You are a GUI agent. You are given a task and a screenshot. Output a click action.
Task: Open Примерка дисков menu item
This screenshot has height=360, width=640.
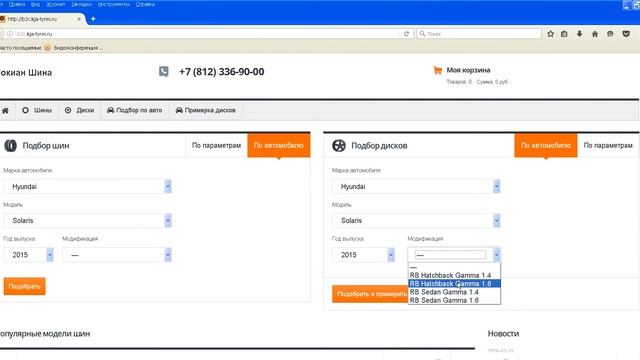206,110
